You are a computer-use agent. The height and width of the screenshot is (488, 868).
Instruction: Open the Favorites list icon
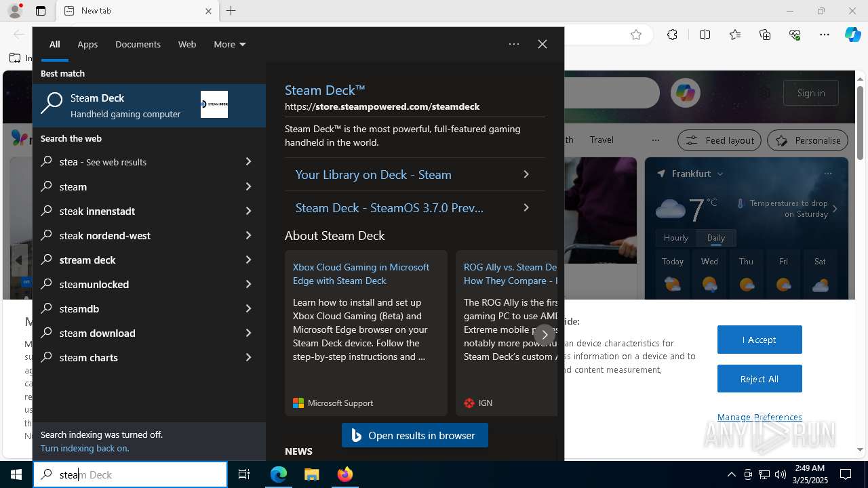pos(735,35)
